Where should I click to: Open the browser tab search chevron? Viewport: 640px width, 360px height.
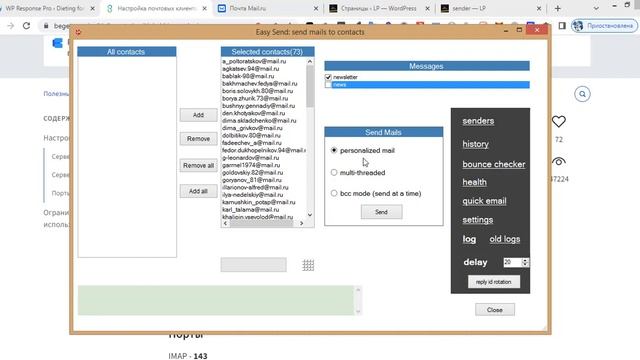[596, 8]
